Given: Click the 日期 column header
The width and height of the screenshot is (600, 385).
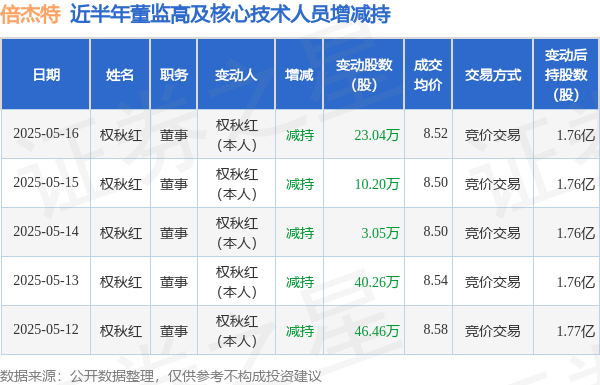Looking at the screenshot, I should [x=46, y=75].
